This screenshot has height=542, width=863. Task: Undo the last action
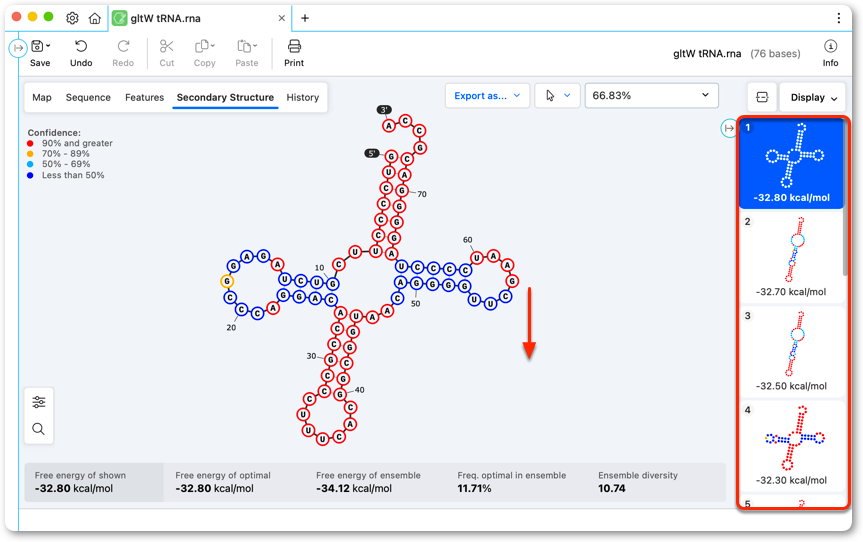click(x=81, y=53)
